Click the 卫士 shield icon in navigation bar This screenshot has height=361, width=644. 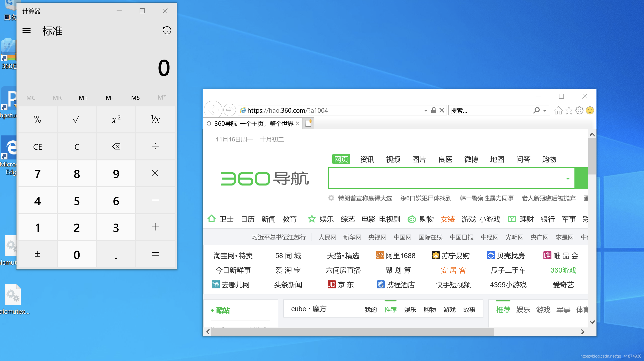tap(211, 219)
